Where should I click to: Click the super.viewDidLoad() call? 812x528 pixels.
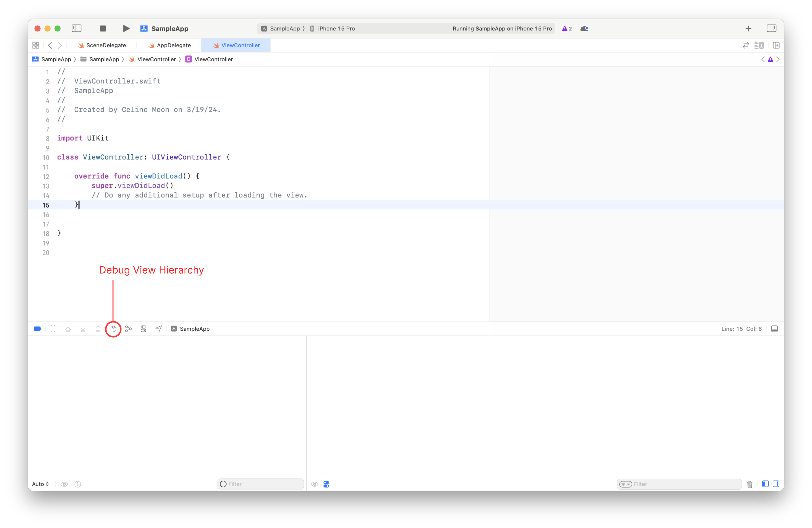click(132, 185)
